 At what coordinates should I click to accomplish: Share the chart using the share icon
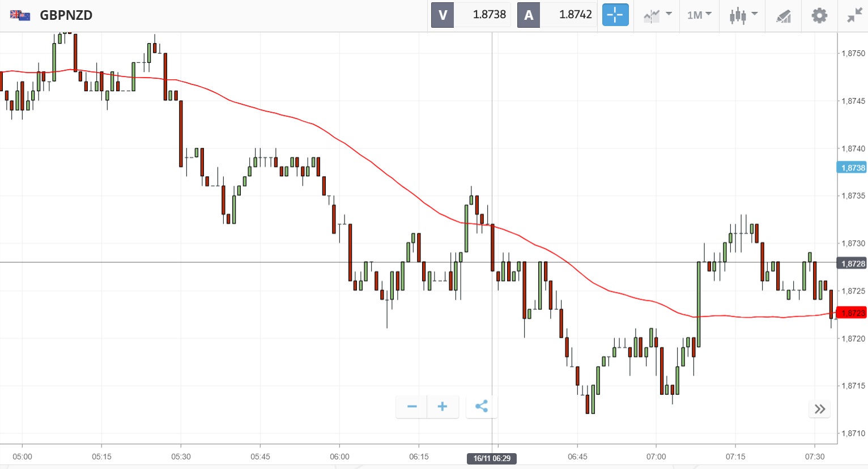click(482, 407)
